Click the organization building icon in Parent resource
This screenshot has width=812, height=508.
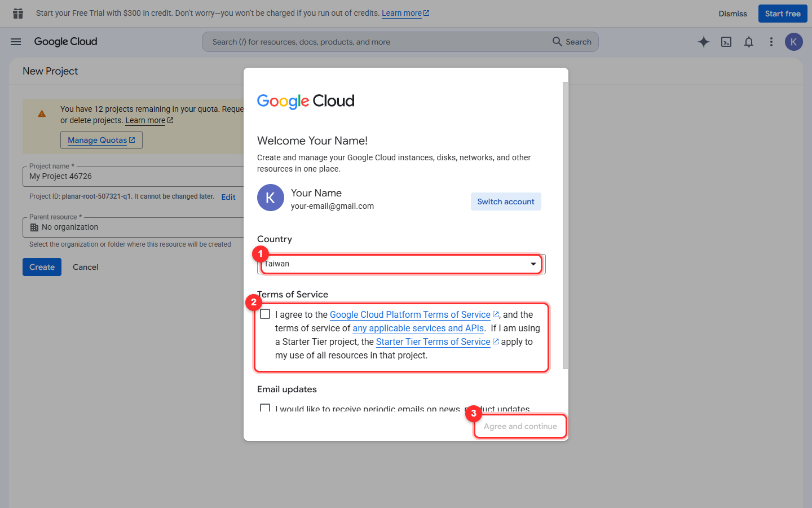coord(34,227)
